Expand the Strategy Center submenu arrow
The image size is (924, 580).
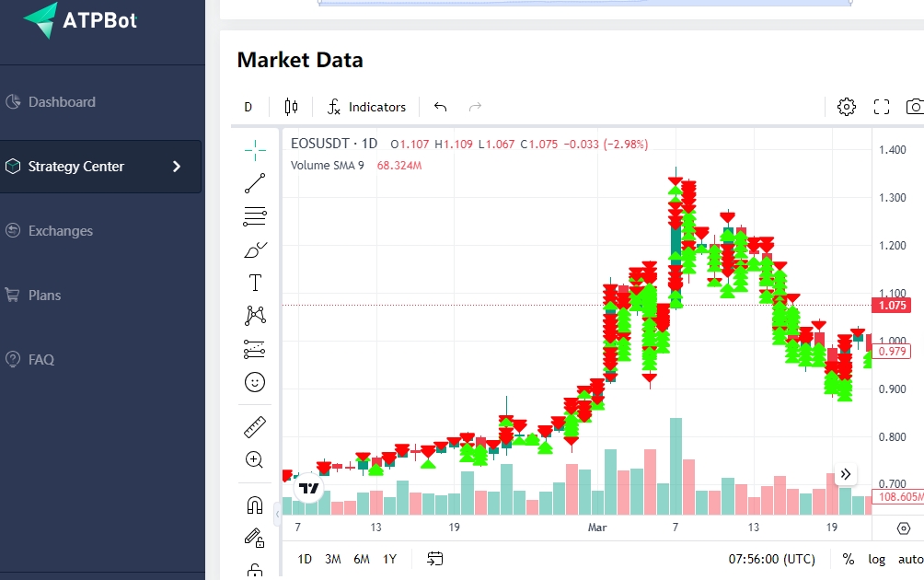177,167
